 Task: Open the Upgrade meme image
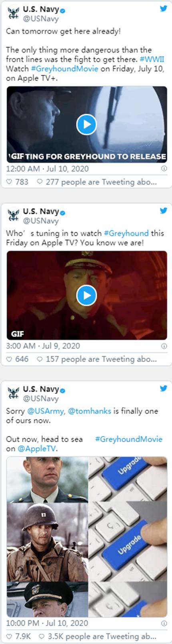tap(87, 537)
